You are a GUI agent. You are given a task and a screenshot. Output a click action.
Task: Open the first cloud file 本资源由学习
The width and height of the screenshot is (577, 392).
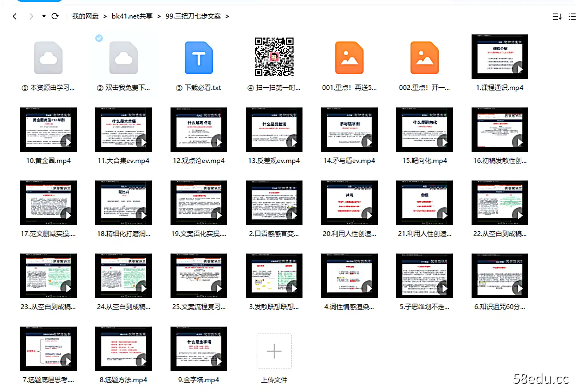point(48,58)
